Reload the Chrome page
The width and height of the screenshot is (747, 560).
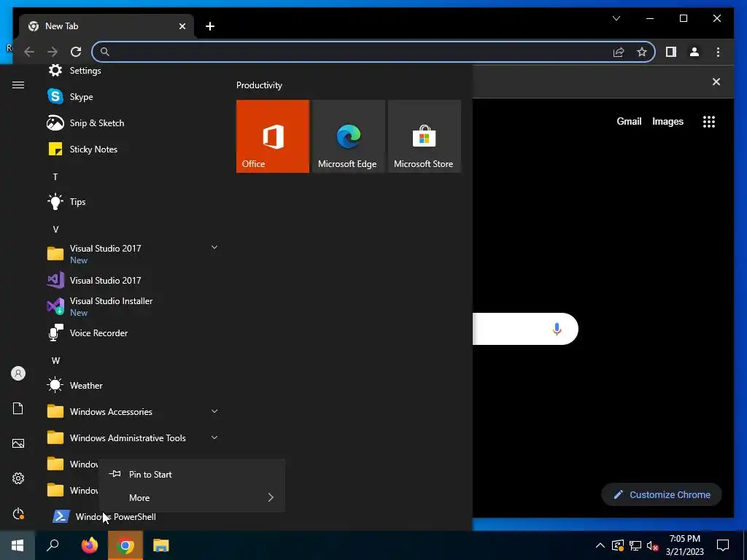tap(76, 52)
